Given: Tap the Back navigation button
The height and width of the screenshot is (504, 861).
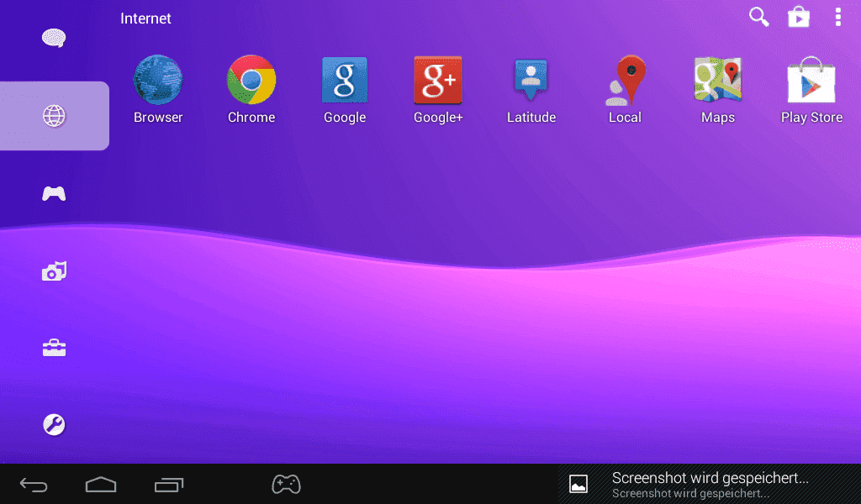Looking at the screenshot, I should point(34,485).
